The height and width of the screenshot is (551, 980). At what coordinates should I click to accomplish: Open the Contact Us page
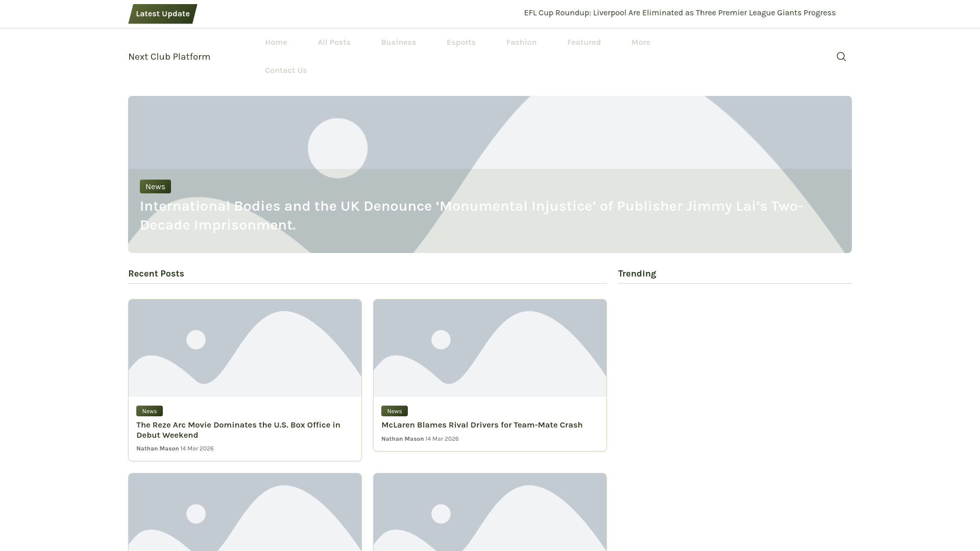click(x=285, y=70)
